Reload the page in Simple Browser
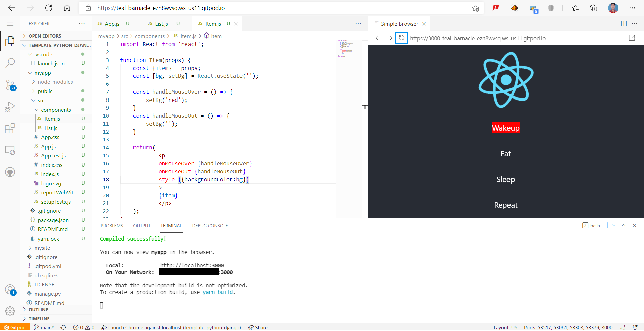This screenshot has height=331, width=644. (401, 38)
